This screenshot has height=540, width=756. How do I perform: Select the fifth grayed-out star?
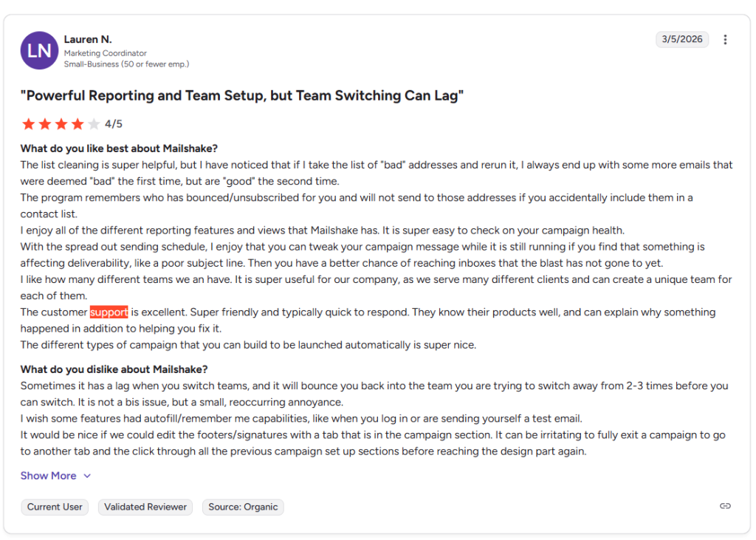pyautogui.click(x=94, y=124)
